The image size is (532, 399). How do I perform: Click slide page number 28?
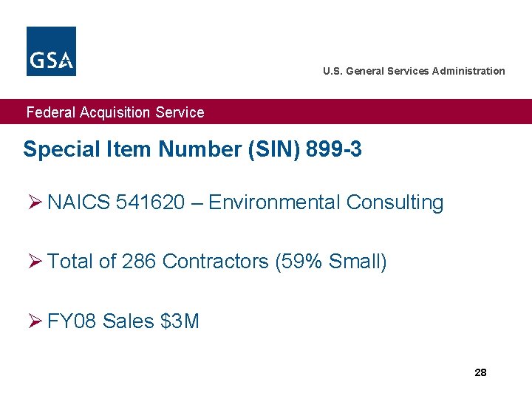click(x=480, y=372)
